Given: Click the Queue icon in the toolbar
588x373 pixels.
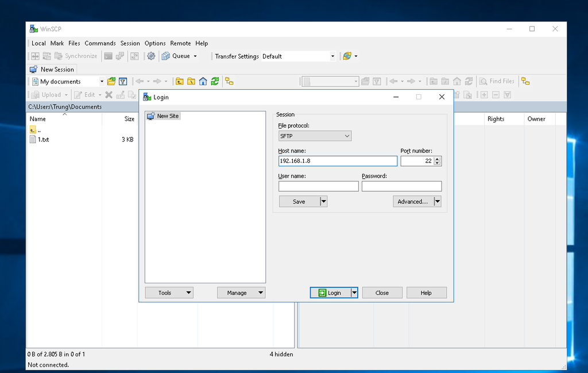Looking at the screenshot, I should [x=166, y=56].
